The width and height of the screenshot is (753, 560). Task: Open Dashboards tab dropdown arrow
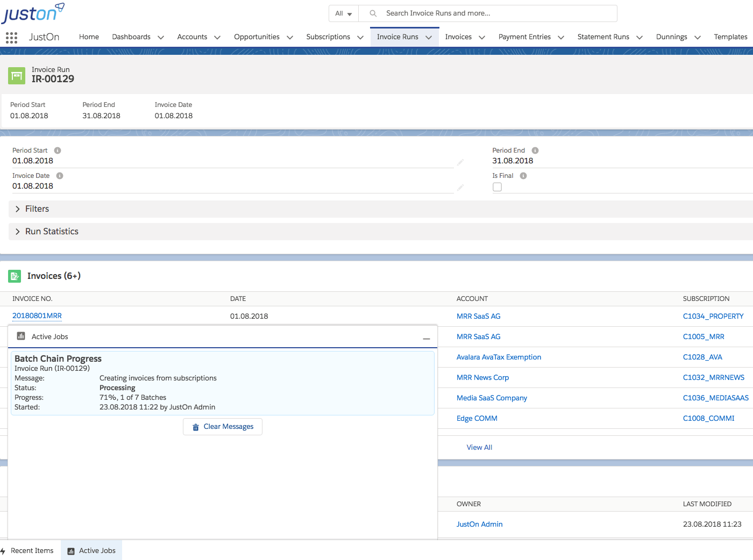pyautogui.click(x=160, y=38)
